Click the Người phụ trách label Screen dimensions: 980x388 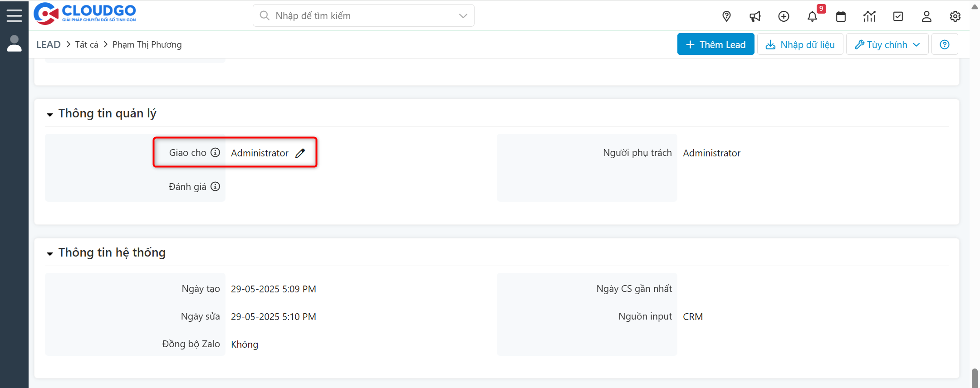pos(637,153)
